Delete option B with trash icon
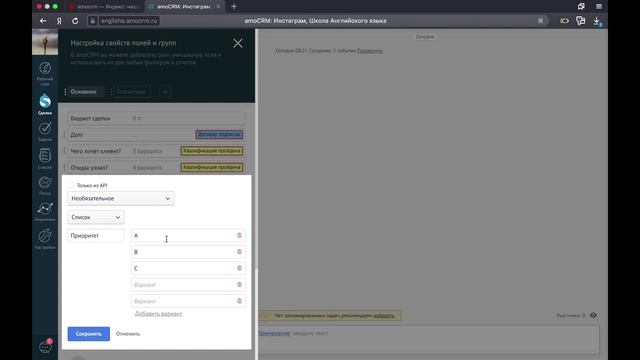 239,252
